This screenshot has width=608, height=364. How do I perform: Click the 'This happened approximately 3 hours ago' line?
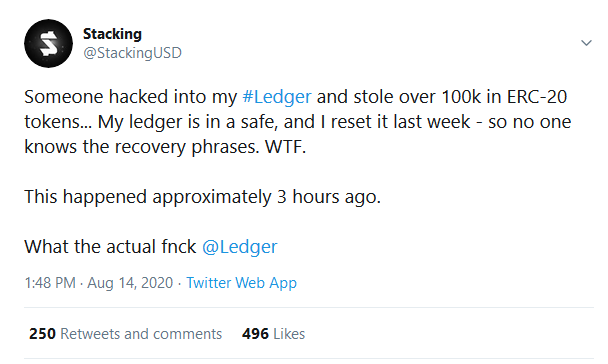coord(203,197)
